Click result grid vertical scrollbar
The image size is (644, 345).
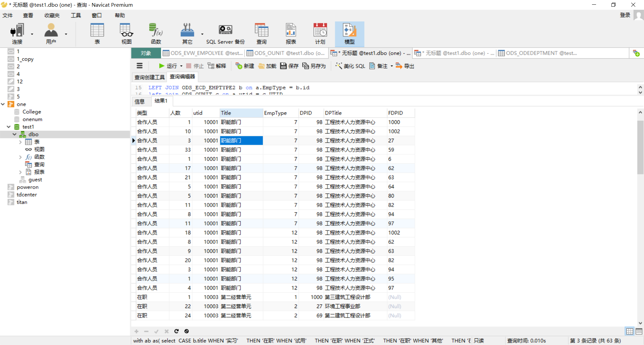pos(640,147)
